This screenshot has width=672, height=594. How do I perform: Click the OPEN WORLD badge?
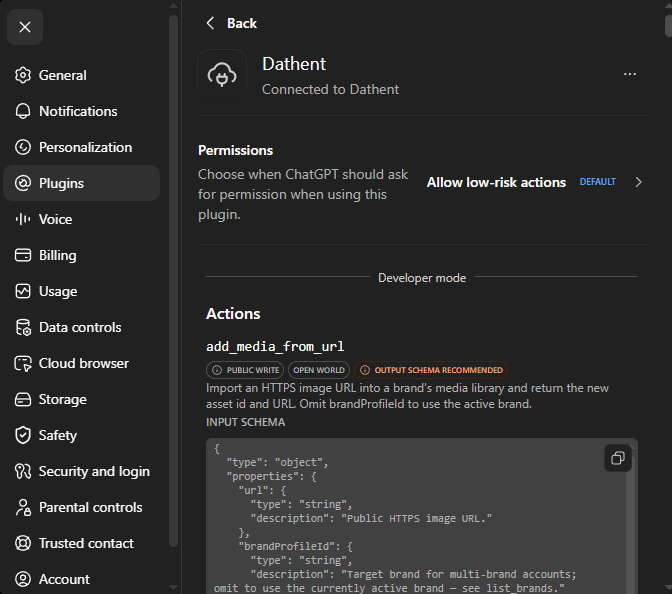click(319, 370)
